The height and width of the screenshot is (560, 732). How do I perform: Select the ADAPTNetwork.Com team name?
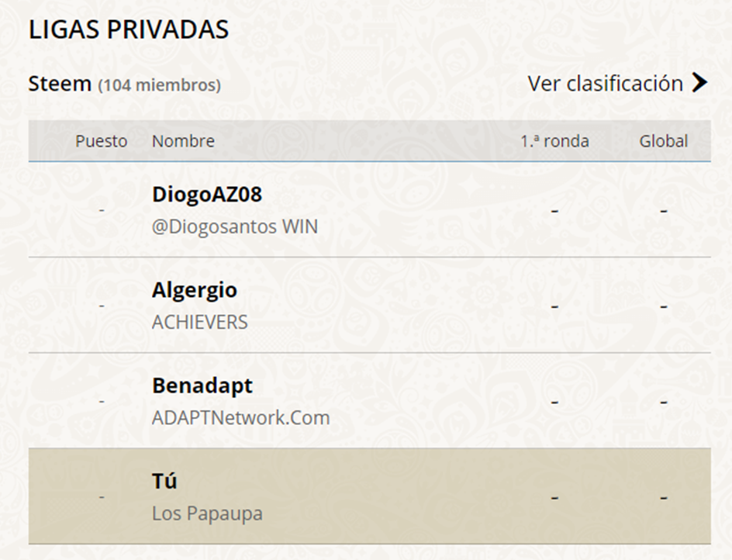pyautogui.click(x=241, y=418)
